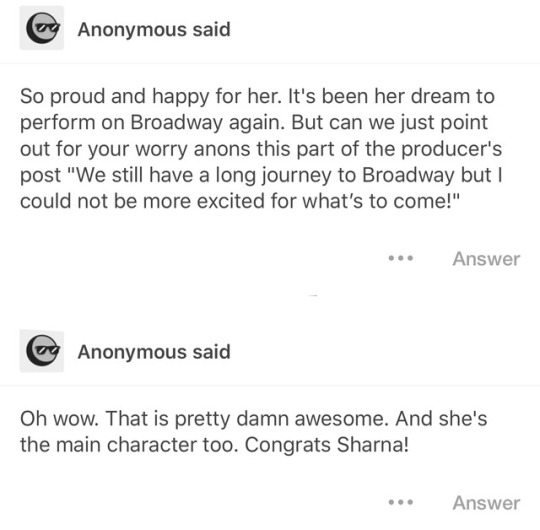Click the sunglasses avatar on the Broadway ask
This screenshot has width=540, height=530.
click(42, 28)
